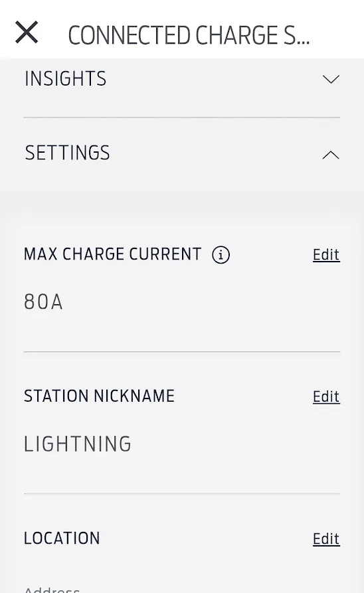Close the Connected Charge Station panel
364x593 pixels.
27,32
